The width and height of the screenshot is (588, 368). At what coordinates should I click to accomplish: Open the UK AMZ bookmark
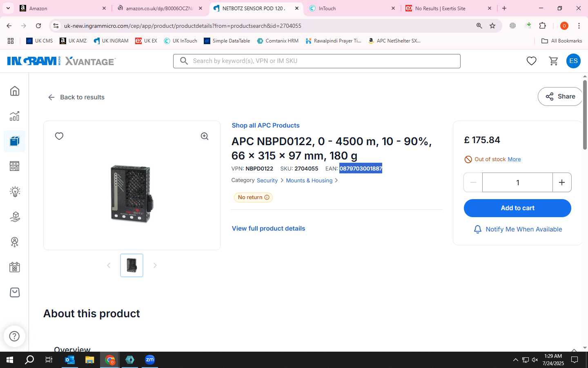coord(73,41)
